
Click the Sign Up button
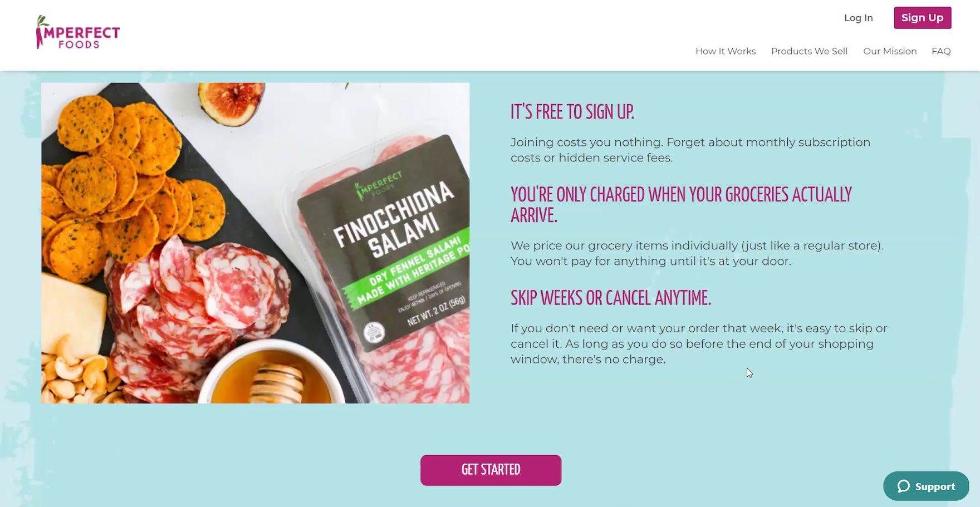coord(922,18)
